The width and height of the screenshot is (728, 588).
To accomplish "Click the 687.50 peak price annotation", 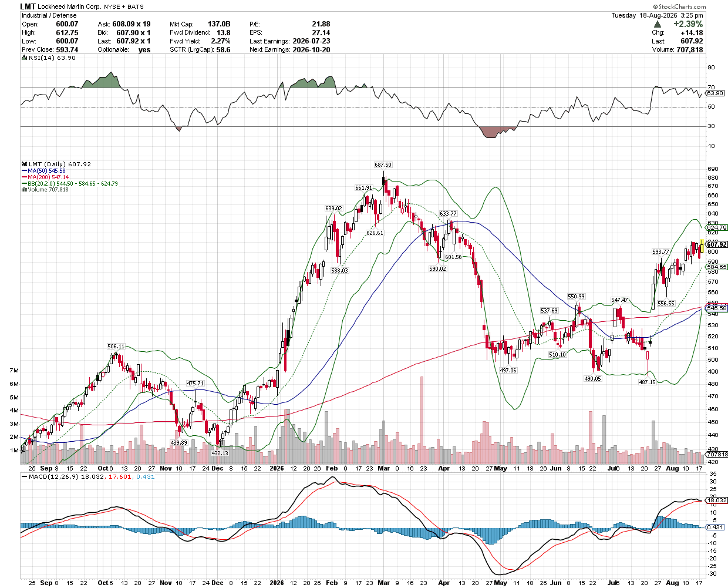I will click(x=383, y=165).
